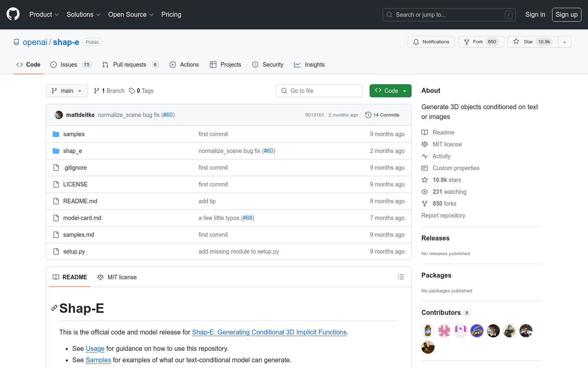Screen dimensions: 588x368
Task: Go to the Pricing page
Action: pos(171,14)
